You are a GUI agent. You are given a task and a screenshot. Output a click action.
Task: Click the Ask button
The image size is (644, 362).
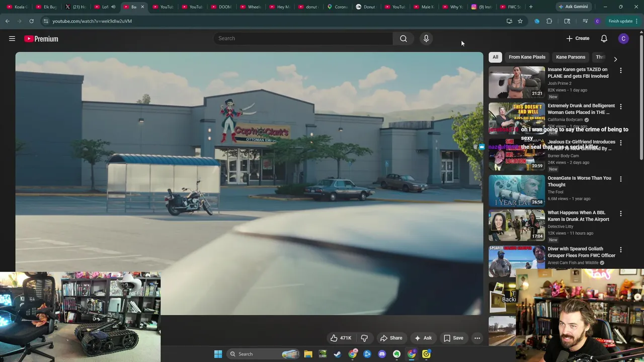click(423, 338)
